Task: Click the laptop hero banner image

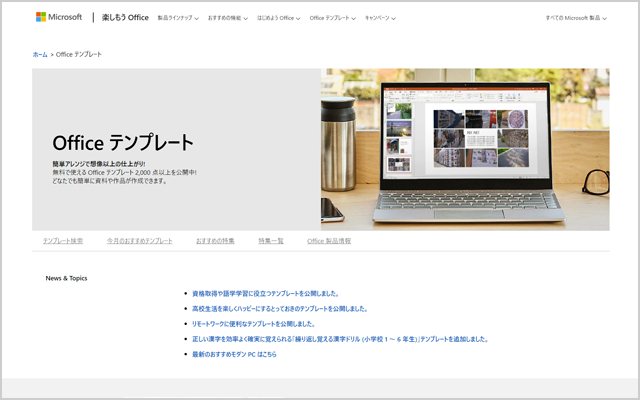Action: pyautogui.click(x=465, y=149)
